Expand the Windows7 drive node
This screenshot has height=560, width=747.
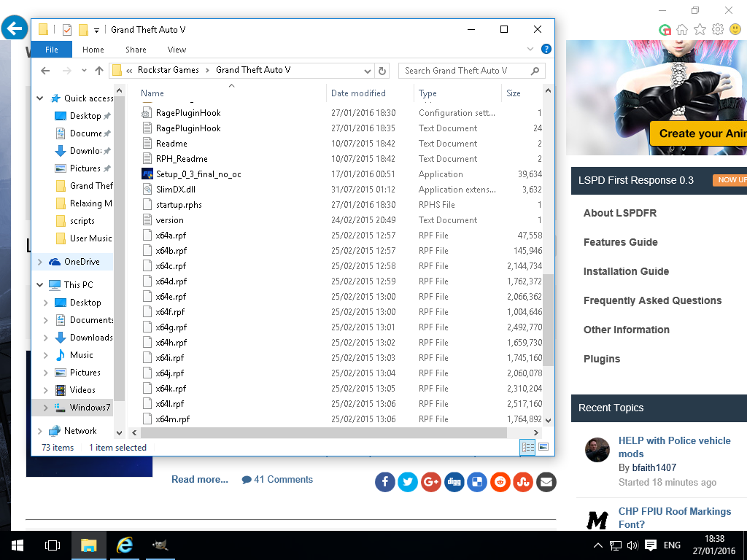pos(46,408)
